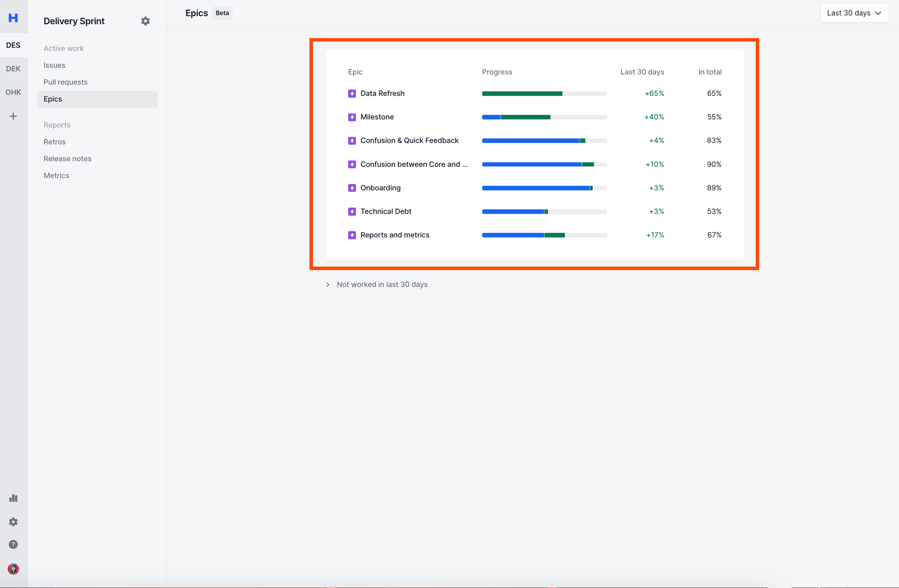This screenshot has height=588, width=899.
Task: Open the user profile avatar
Action: [13, 569]
